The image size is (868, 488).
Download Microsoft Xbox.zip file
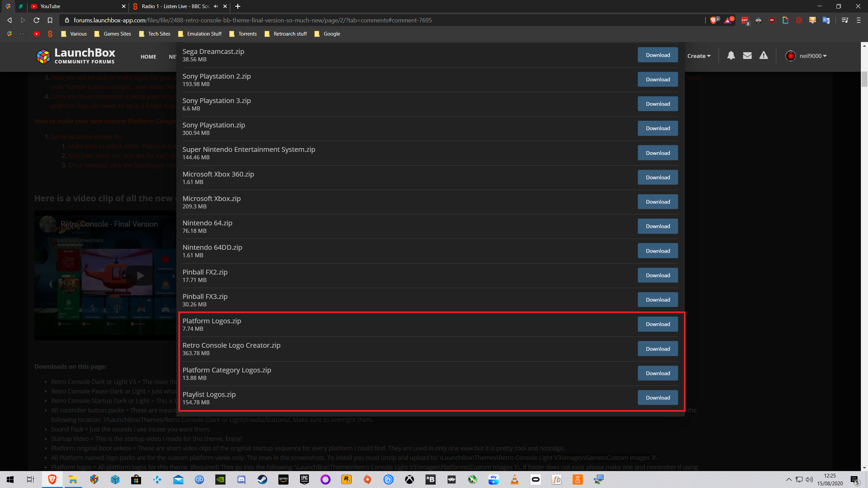point(658,202)
